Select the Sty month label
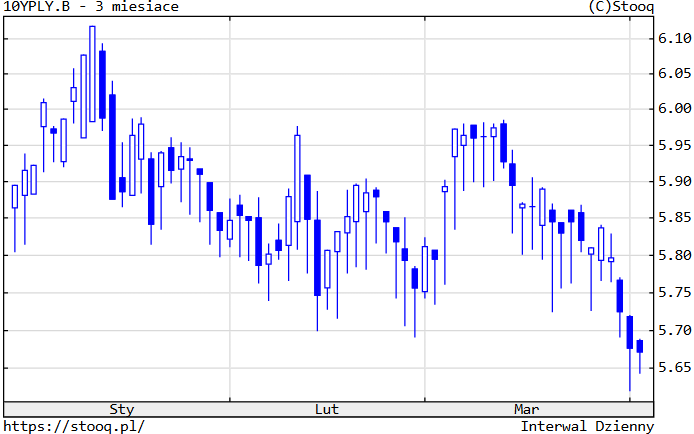 pos(121,409)
